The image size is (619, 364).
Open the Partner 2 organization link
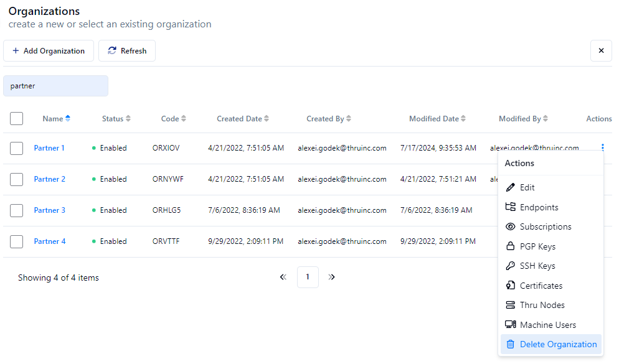click(x=49, y=179)
